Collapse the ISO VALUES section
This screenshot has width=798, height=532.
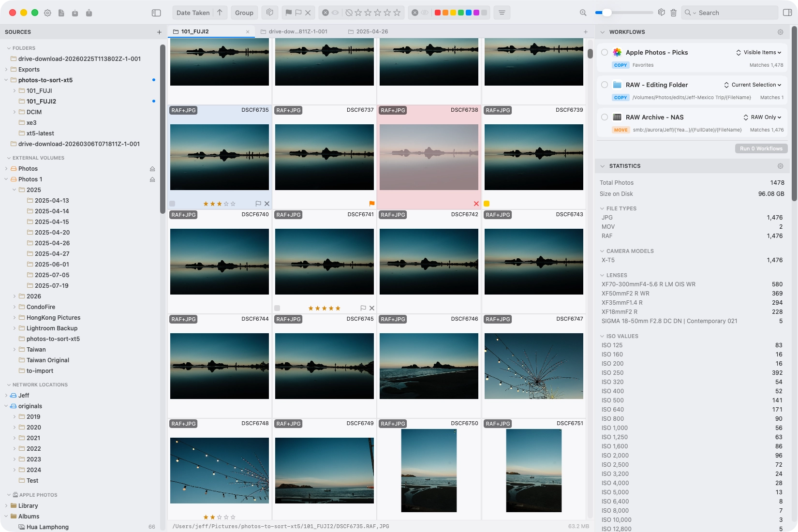click(x=602, y=336)
